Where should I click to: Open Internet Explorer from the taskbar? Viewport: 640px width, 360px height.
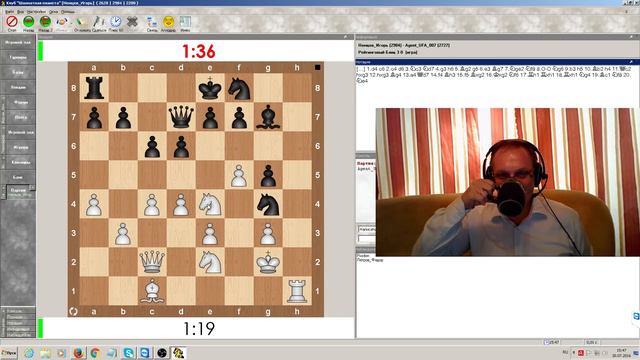tap(29, 353)
